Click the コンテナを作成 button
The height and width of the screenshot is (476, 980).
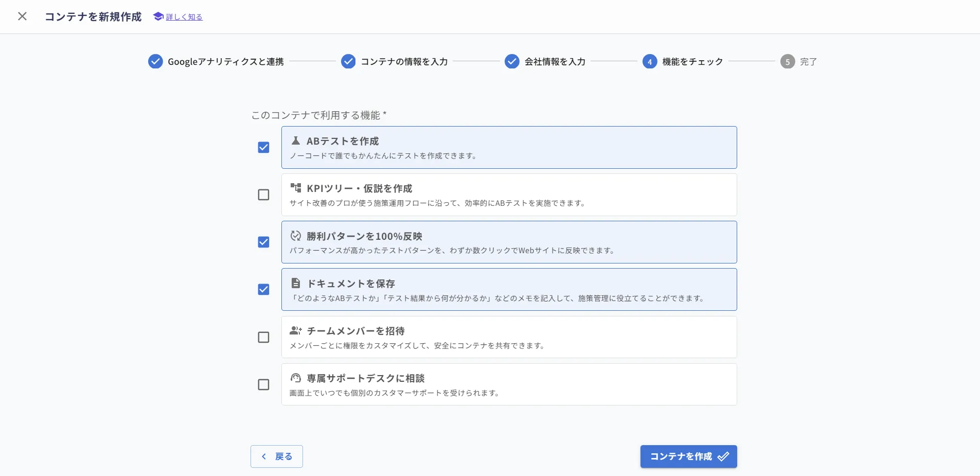pos(689,456)
